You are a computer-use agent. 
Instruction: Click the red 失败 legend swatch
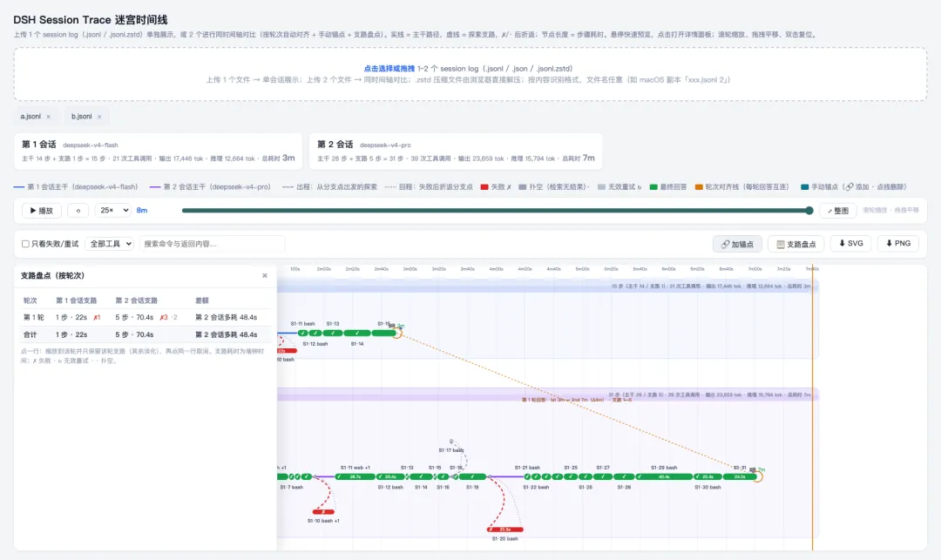(484, 187)
